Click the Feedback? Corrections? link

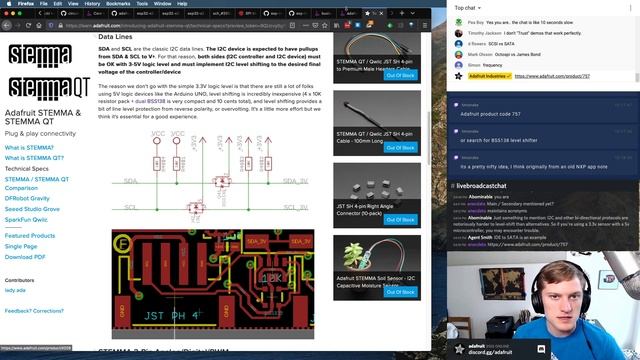tap(34, 311)
